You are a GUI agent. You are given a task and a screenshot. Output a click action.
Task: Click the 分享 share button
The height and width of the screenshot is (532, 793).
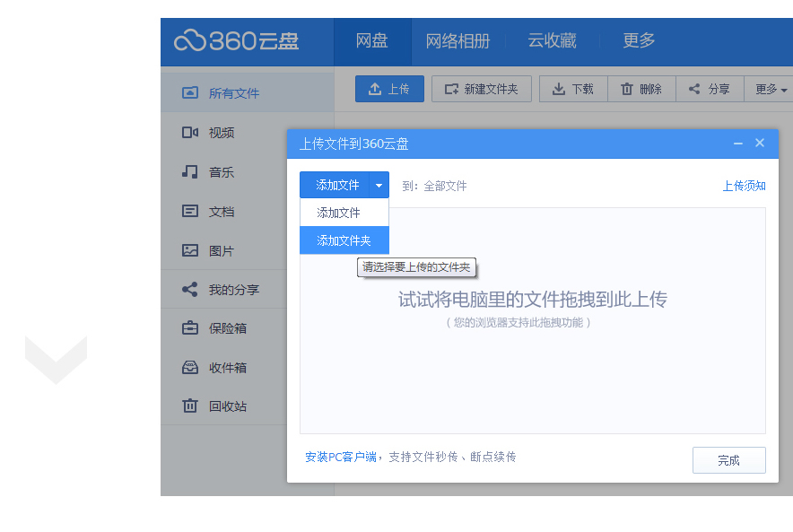tap(710, 89)
